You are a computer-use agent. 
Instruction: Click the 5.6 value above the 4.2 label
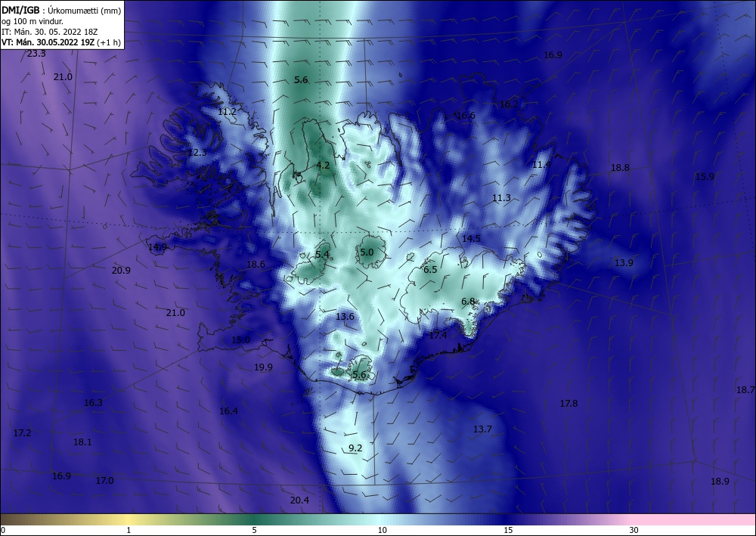pyautogui.click(x=301, y=80)
